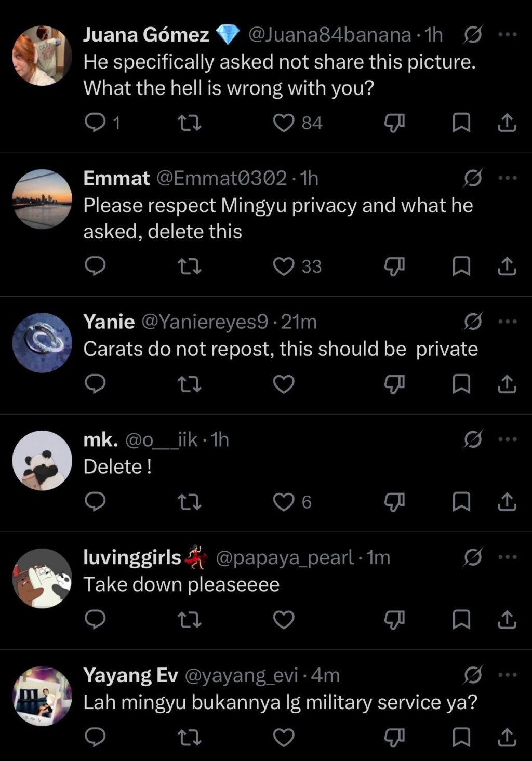Open @papaya_pearl profile handle
Image resolution: width=532 pixels, height=761 pixels.
(285, 557)
